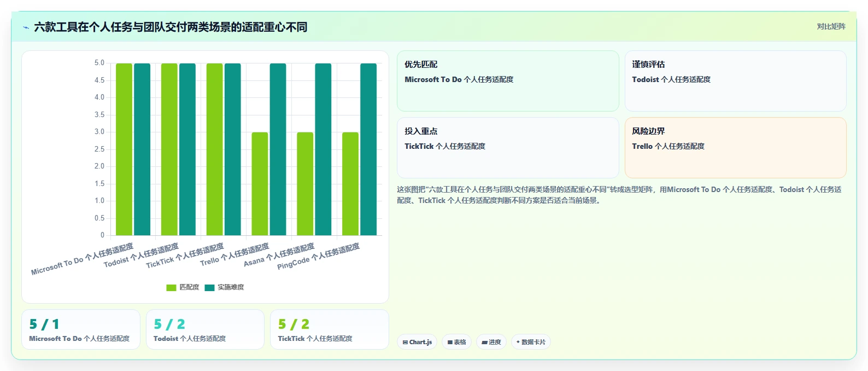868x371 pixels.
Task: Click the 表格 tag
Action: (456, 342)
